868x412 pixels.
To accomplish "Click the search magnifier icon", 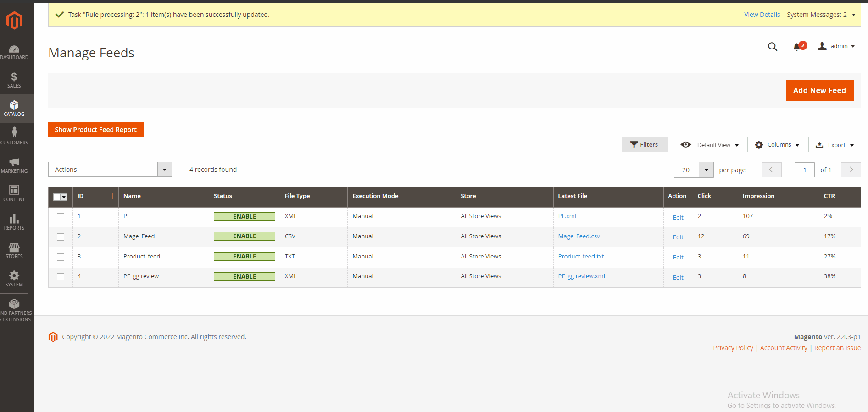I will coord(773,47).
